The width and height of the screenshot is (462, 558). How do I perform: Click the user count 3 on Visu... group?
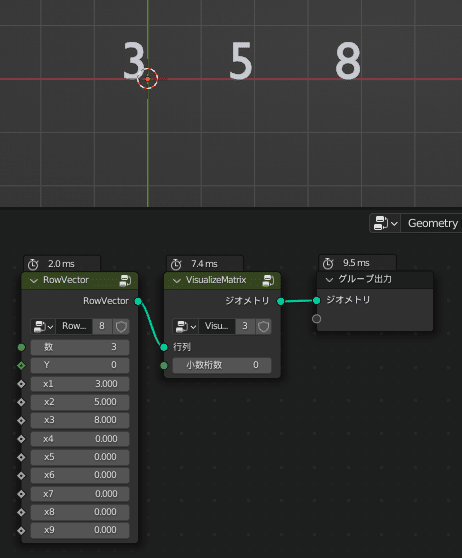point(245,326)
